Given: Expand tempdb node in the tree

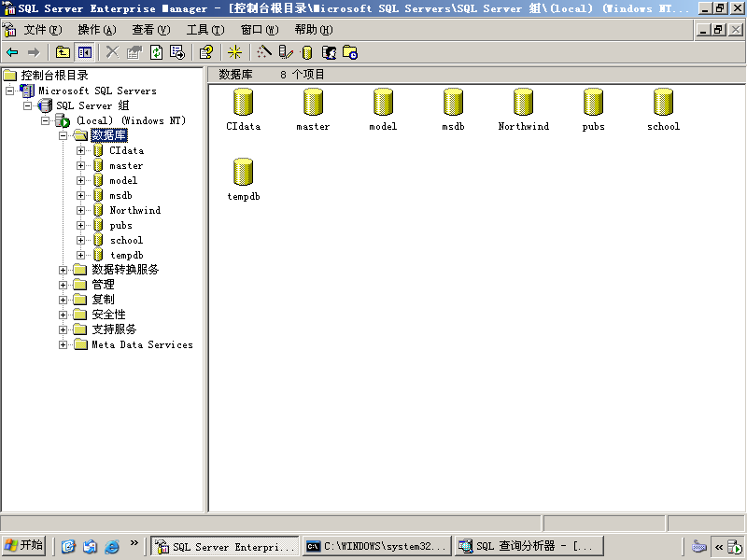Looking at the screenshot, I should (x=80, y=255).
